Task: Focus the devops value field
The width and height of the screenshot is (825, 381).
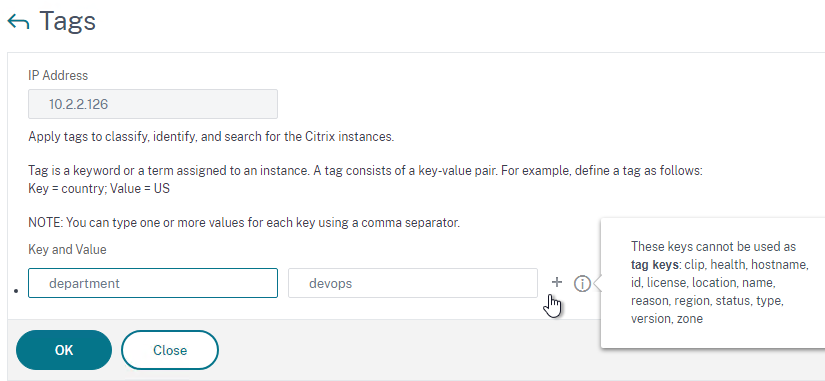Action: 413,283
